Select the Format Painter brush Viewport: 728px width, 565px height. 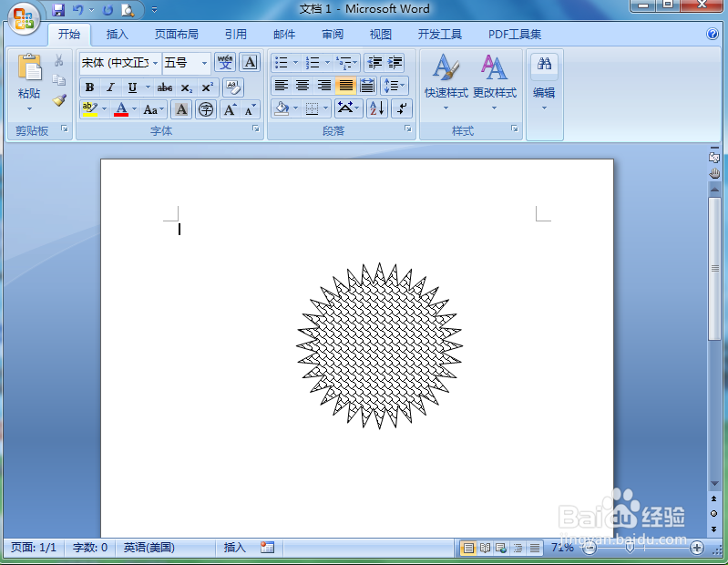(59, 100)
